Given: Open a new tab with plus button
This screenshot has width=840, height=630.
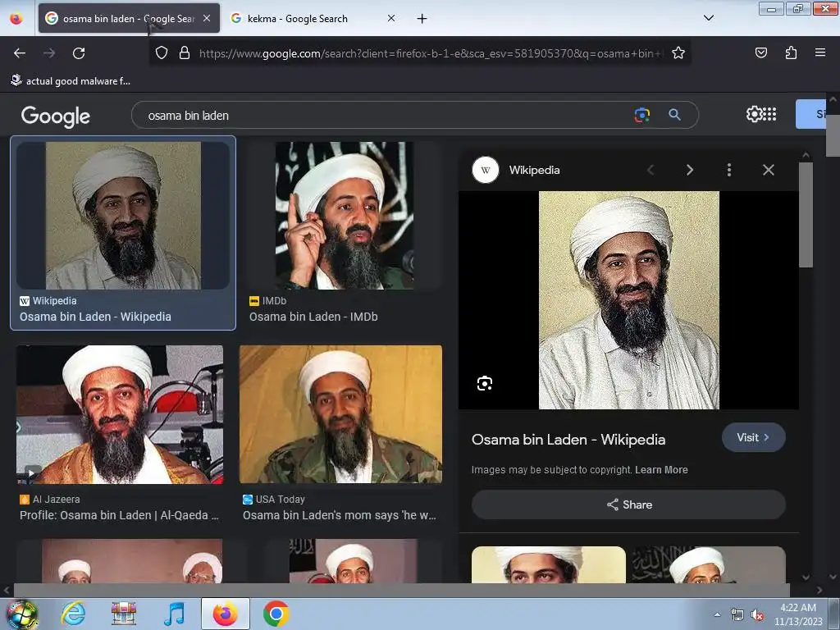Looking at the screenshot, I should (422, 19).
